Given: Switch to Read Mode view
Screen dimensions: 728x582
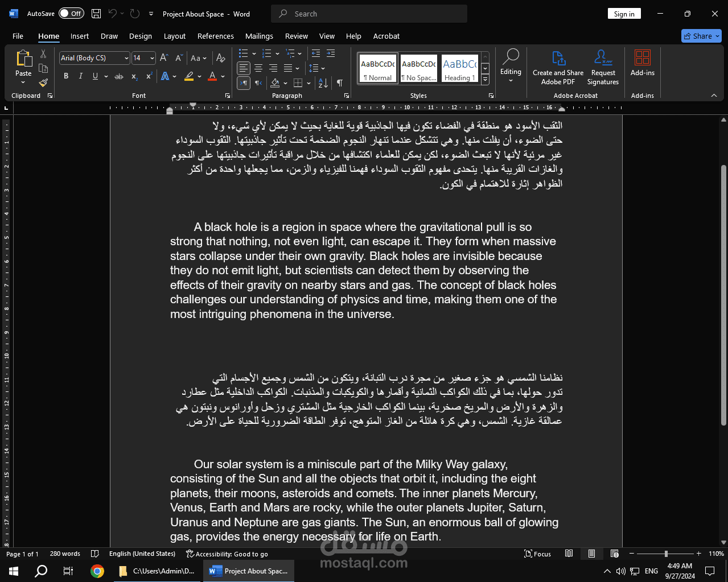Looking at the screenshot, I should tap(569, 554).
